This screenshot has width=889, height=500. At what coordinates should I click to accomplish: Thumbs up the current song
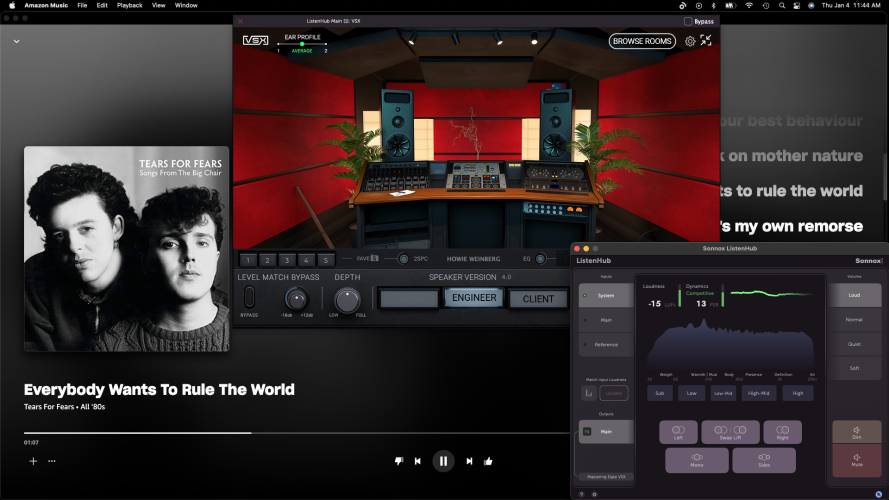[x=488, y=461]
